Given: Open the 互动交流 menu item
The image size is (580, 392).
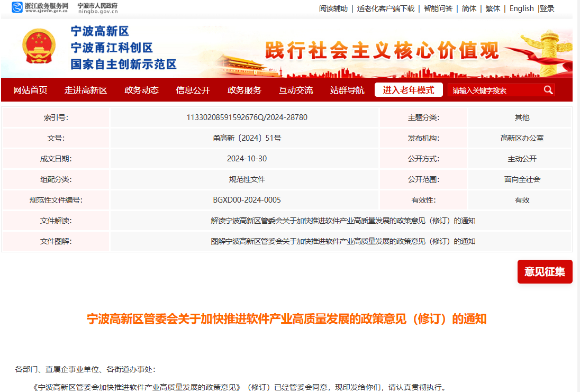Looking at the screenshot, I should click(x=295, y=90).
